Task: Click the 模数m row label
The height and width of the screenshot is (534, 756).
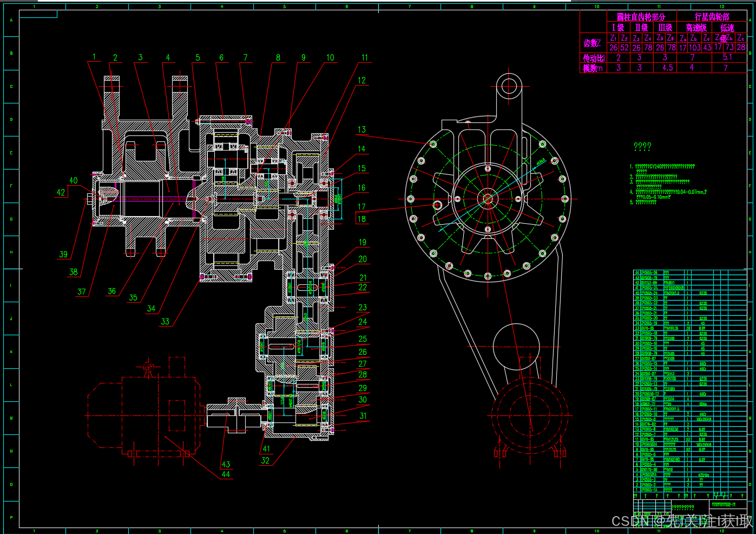Action: (x=593, y=68)
